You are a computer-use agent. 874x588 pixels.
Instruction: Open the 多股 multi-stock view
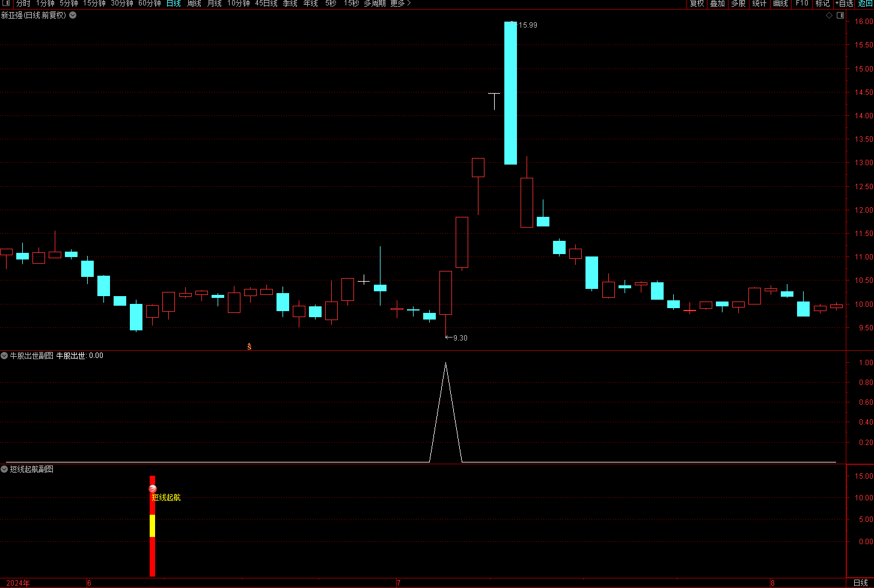738,4
